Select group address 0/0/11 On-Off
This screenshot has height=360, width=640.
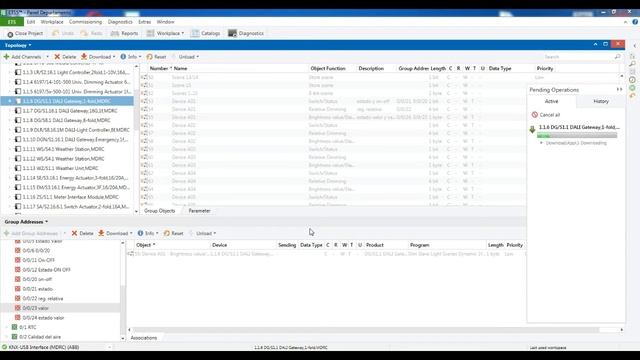pos(38,260)
